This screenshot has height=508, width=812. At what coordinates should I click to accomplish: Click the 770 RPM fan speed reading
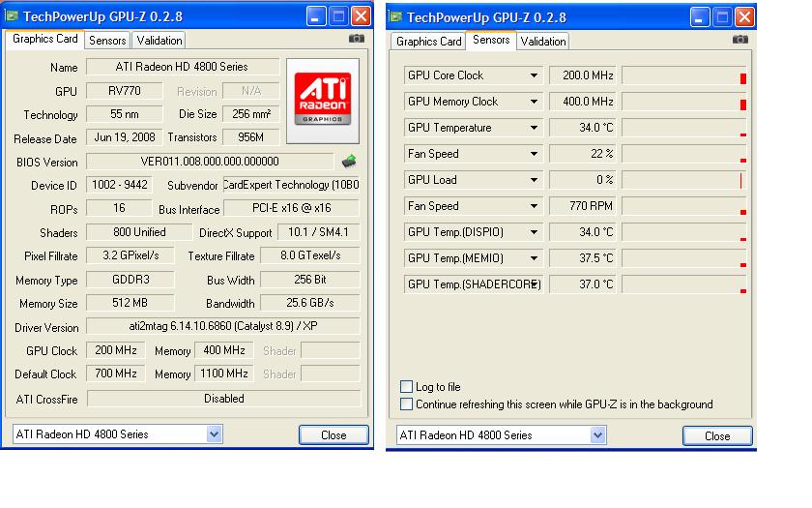point(583,206)
